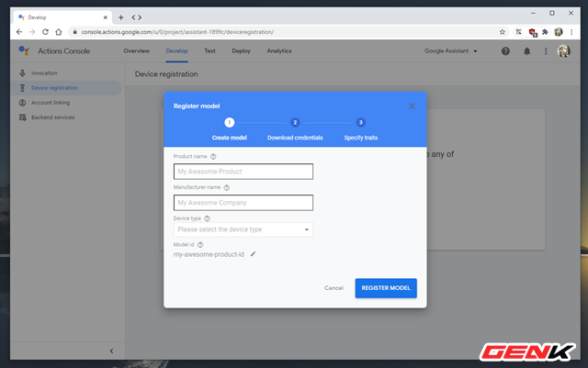
Task: Click the Invocation microphone icon
Action: point(22,73)
